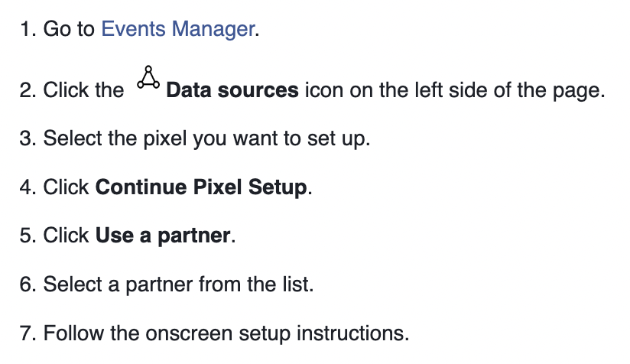Click the step 3 list number
630x364 pixels.
pos(28,138)
